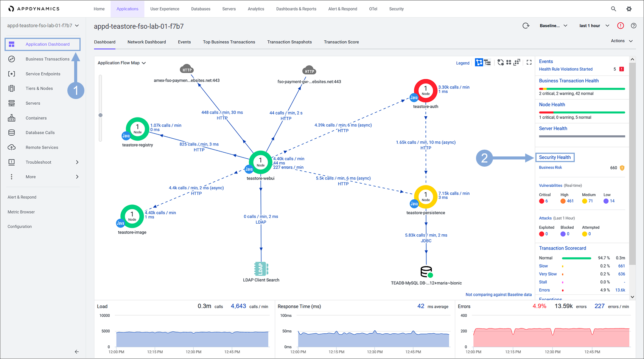
Task: Open the settings gear menu
Action: [629, 9]
